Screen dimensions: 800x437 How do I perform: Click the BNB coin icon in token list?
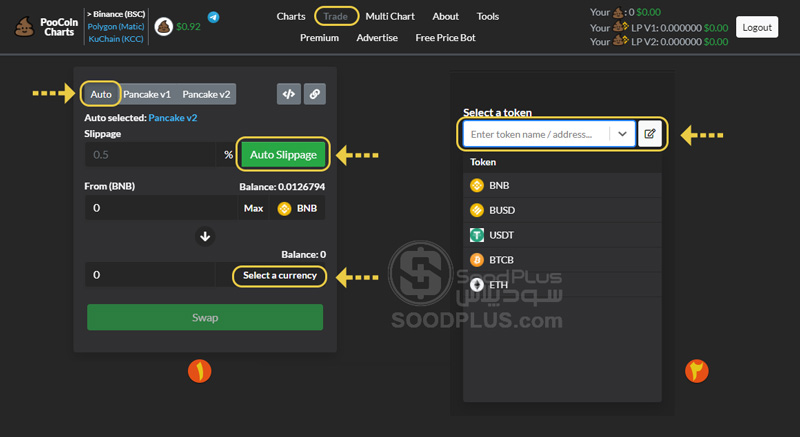[477, 186]
